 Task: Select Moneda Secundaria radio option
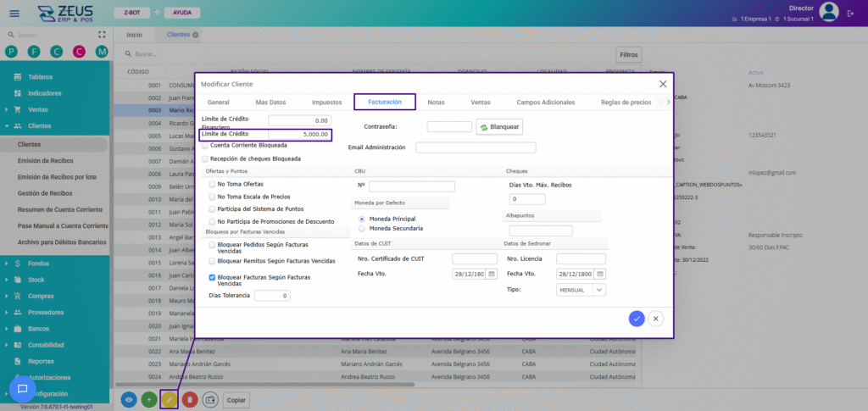click(x=363, y=228)
